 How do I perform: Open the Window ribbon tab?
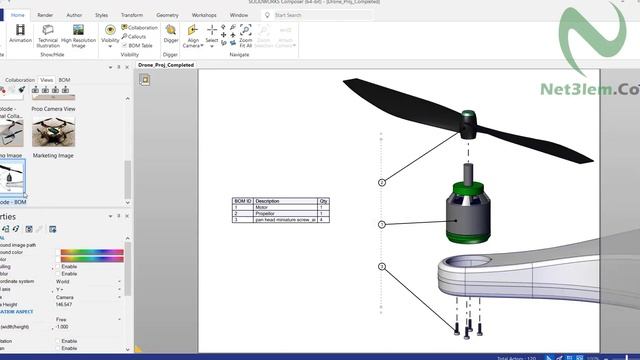coord(239,15)
